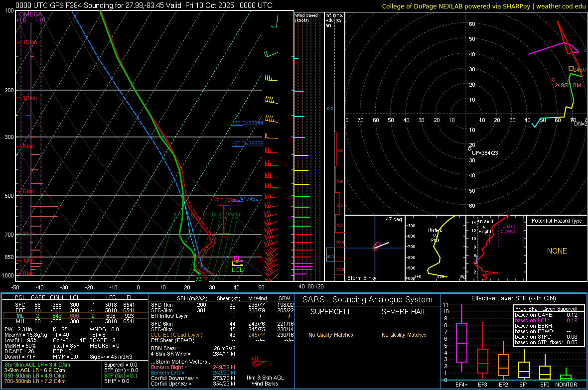Click the Eff Inflow Layer row label
This screenshot has height=390, width=588.
coord(169,316)
